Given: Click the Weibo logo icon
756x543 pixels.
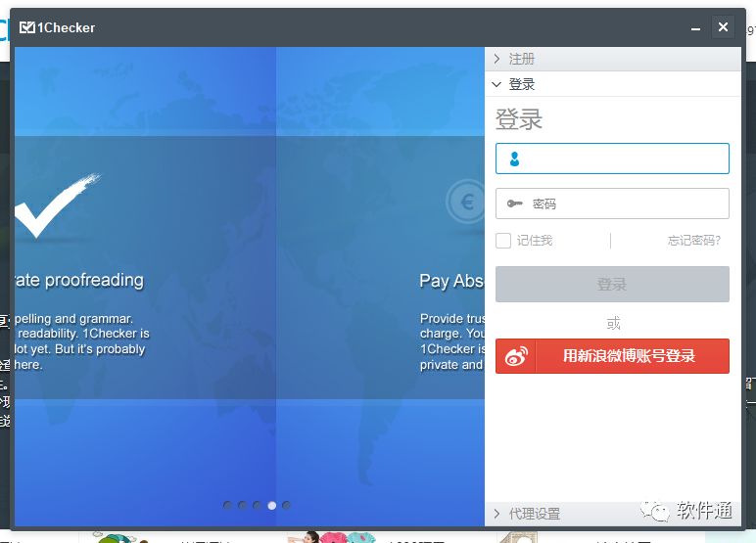Looking at the screenshot, I should (x=516, y=356).
